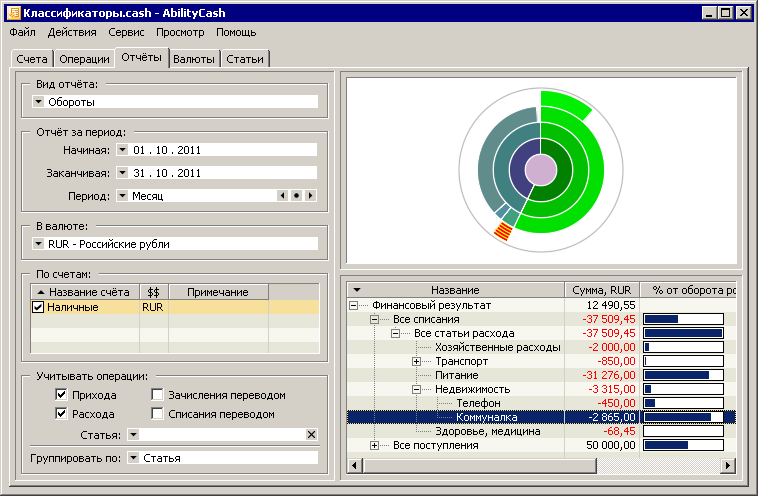The image size is (758, 496).
Task: Toggle the Прихода checkbox
Action: (63, 395)
